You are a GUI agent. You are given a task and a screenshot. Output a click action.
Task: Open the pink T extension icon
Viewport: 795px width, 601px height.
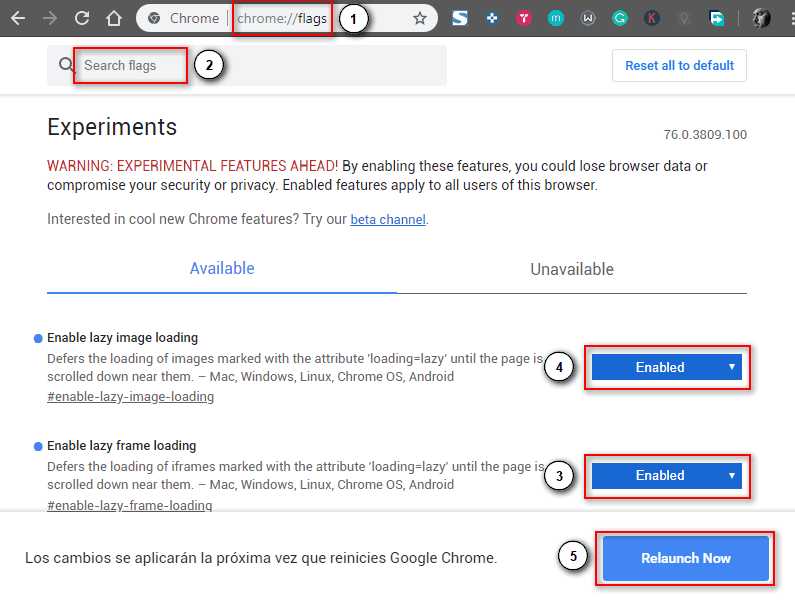(x=524, y=19)
